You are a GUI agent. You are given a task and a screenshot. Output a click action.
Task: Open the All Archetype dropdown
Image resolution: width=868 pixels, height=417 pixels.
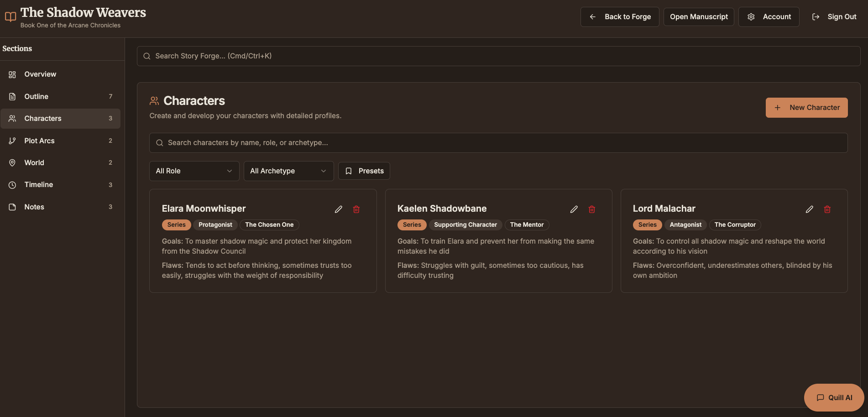point(289,171)
